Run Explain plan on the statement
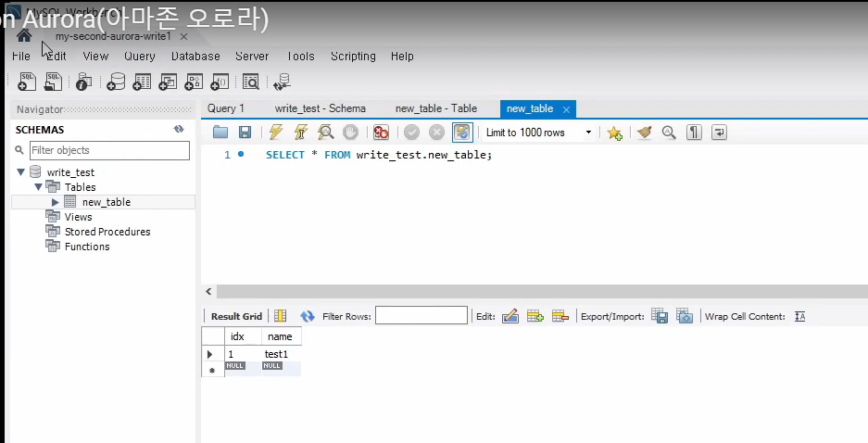868x443 pixels. 325,133
